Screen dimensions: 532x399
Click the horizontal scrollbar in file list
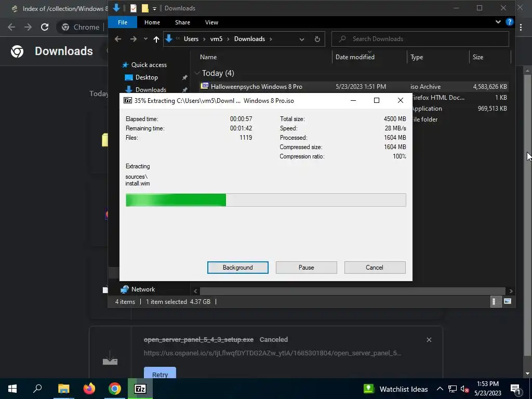point(352,291)
